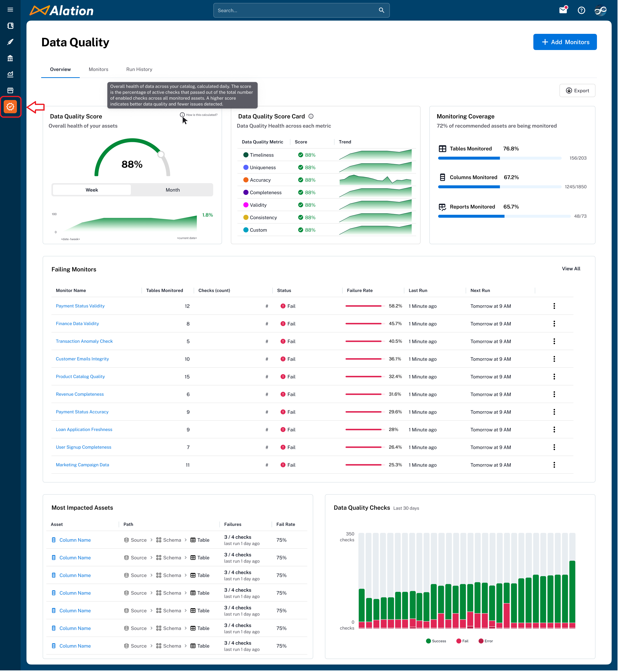Click the Add Monitors button

(x=565, y=42)
